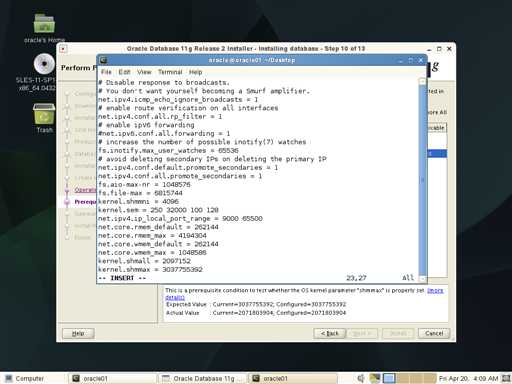Click the net.ipv4.conf.default.promote_secondaries line
The image size is (512, 384).
188,167
